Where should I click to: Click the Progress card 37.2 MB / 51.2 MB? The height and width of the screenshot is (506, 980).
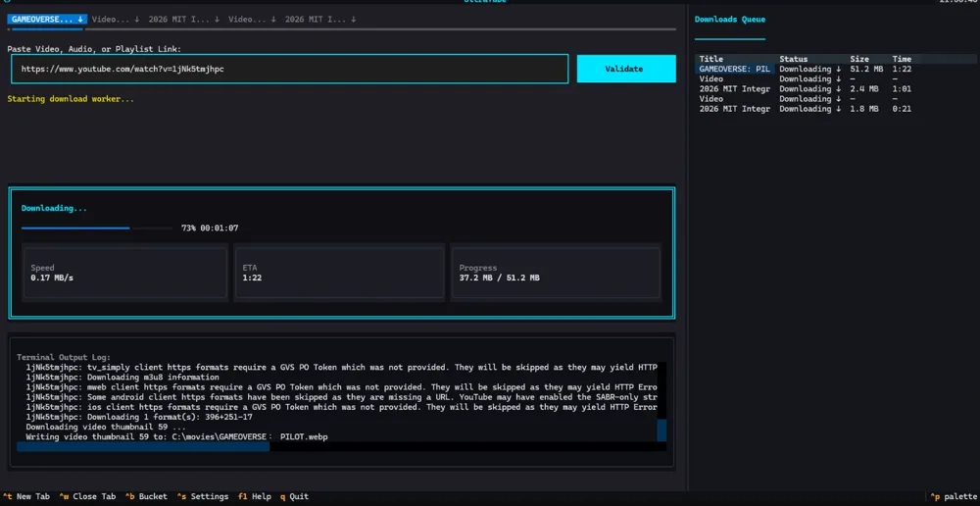pyautogui.click(x=555, y=273)
